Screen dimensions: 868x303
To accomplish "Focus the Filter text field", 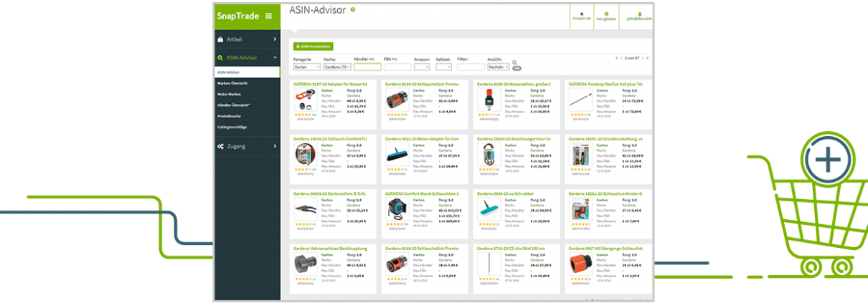I will click(x=471, y=67).
